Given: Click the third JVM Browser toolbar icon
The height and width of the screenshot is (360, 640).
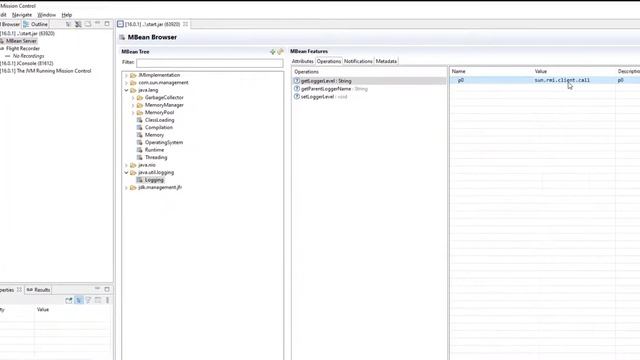Looking at the screenshot, I should pyautogui.click(x=88, y=24).
